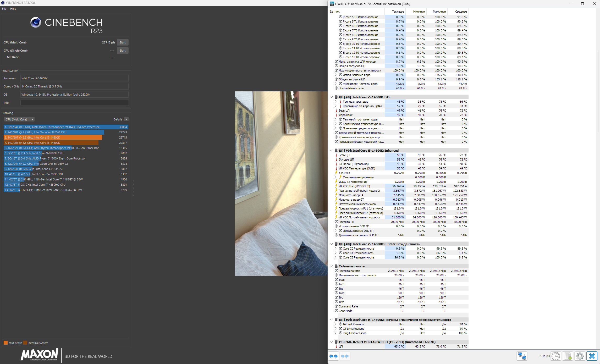Image resolution: width=600 pixels, height=364 pixels.
Task: Click the rendered room image preview
Action: coord(281,184)
